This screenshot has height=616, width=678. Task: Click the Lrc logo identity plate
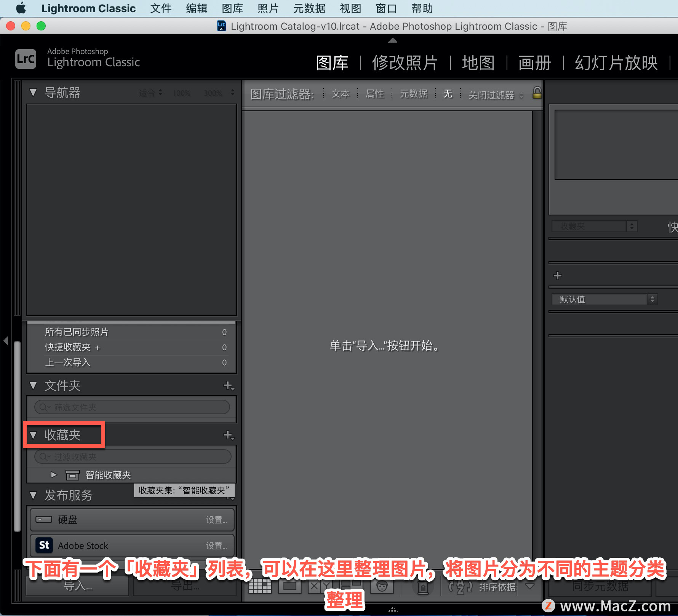pos(26,59)
